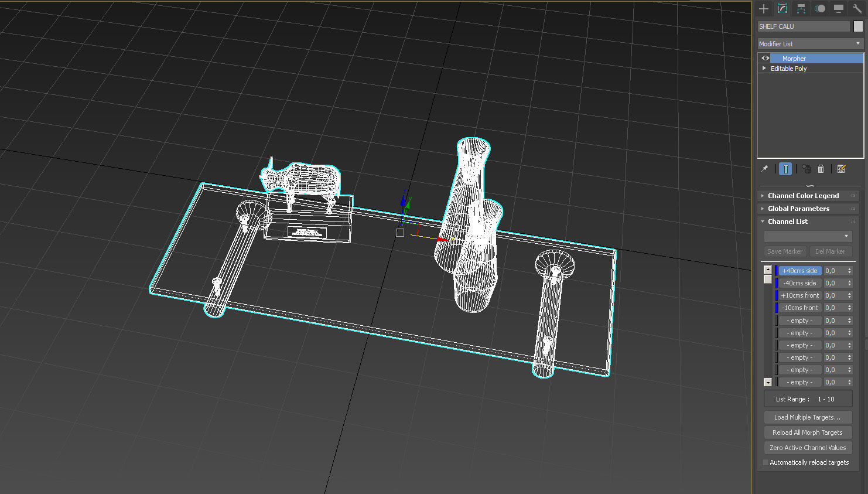Select the -10cms front channel
The image size is (868, 494).
[x=800, y=308]
